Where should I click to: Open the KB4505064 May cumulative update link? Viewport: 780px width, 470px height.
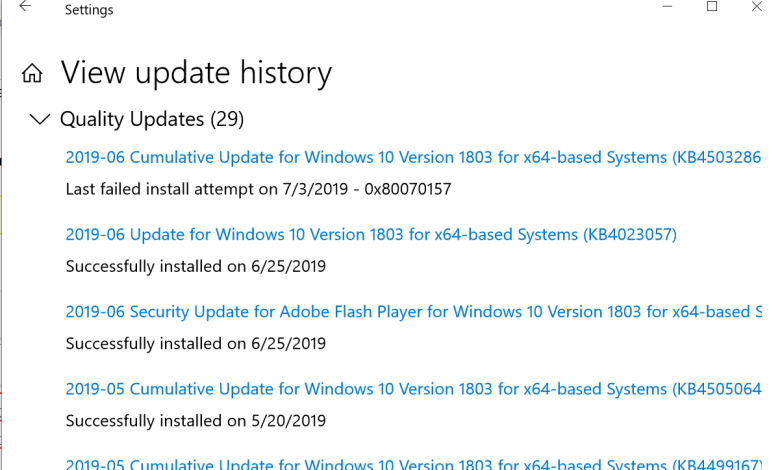[412, 389]
